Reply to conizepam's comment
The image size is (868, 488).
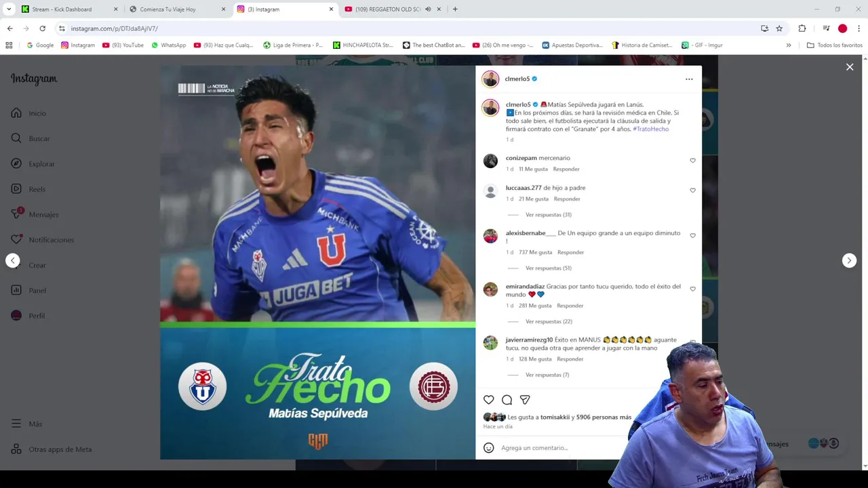coord(566,169)
